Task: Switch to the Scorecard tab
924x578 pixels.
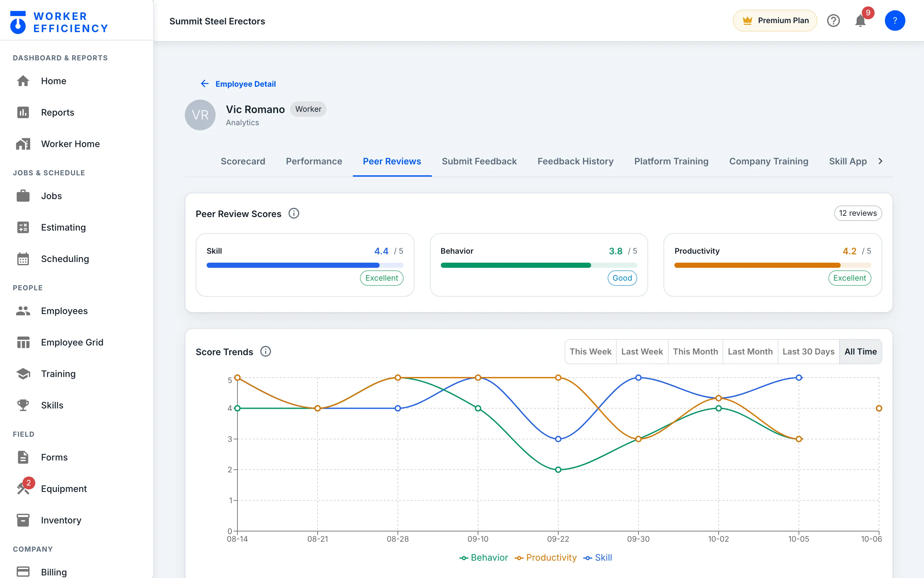Action: click(243, 161)
